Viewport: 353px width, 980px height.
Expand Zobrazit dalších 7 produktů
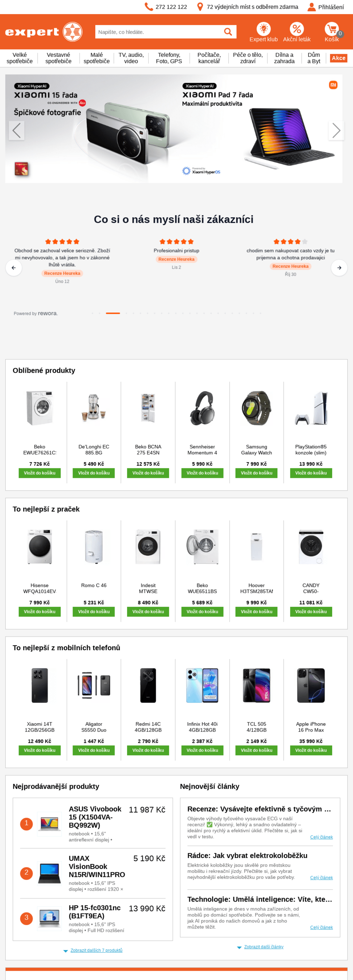96,950
